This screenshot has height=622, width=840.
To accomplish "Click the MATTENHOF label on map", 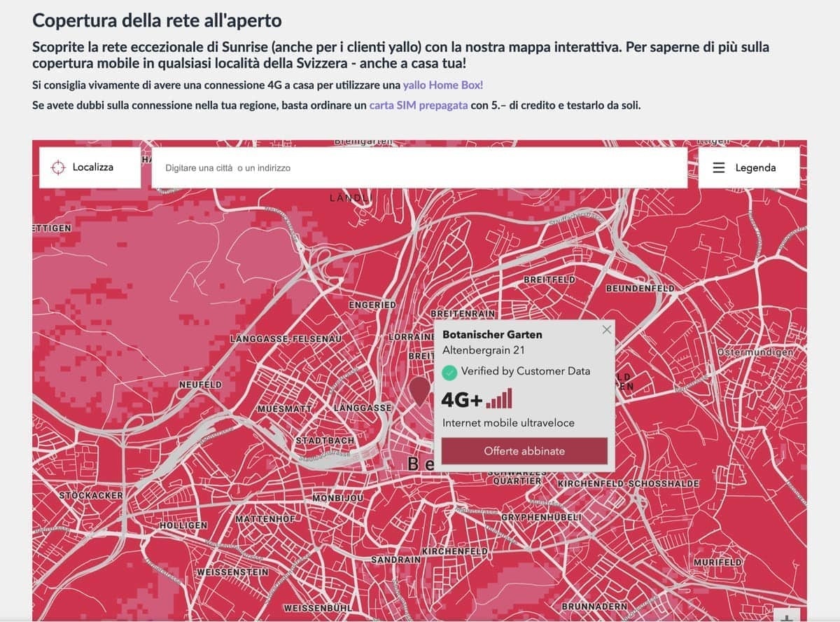I will coord(265,519).
